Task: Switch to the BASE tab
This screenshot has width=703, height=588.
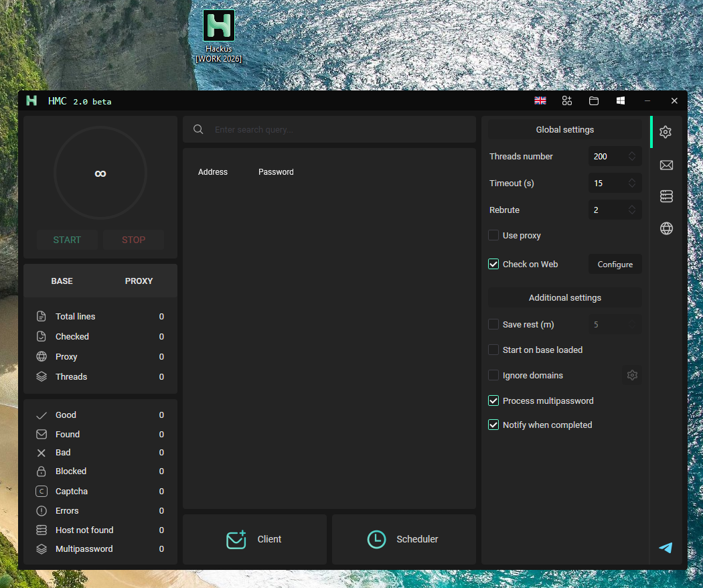Action: pos(62,281)
